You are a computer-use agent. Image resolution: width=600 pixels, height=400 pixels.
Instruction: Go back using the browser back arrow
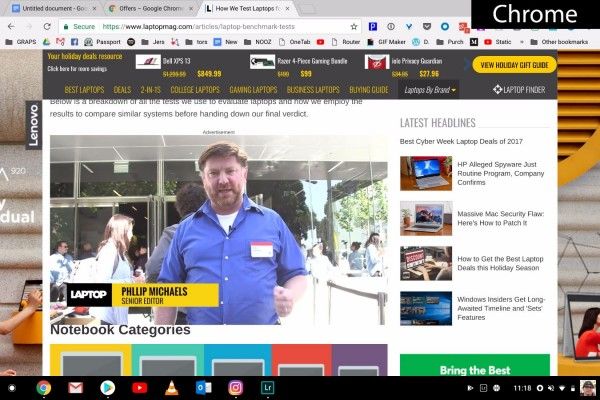pos(11,26)
